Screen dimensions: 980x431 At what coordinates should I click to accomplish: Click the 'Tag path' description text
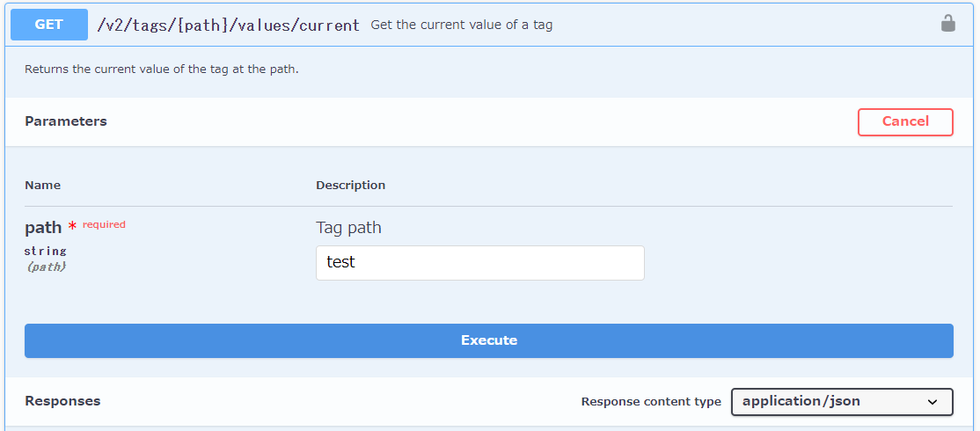pyautogui.click(x=348, y=228)
